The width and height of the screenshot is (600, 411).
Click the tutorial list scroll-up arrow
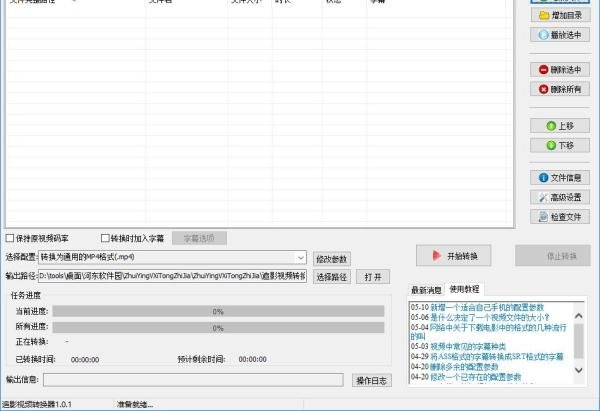coord(579,316)
